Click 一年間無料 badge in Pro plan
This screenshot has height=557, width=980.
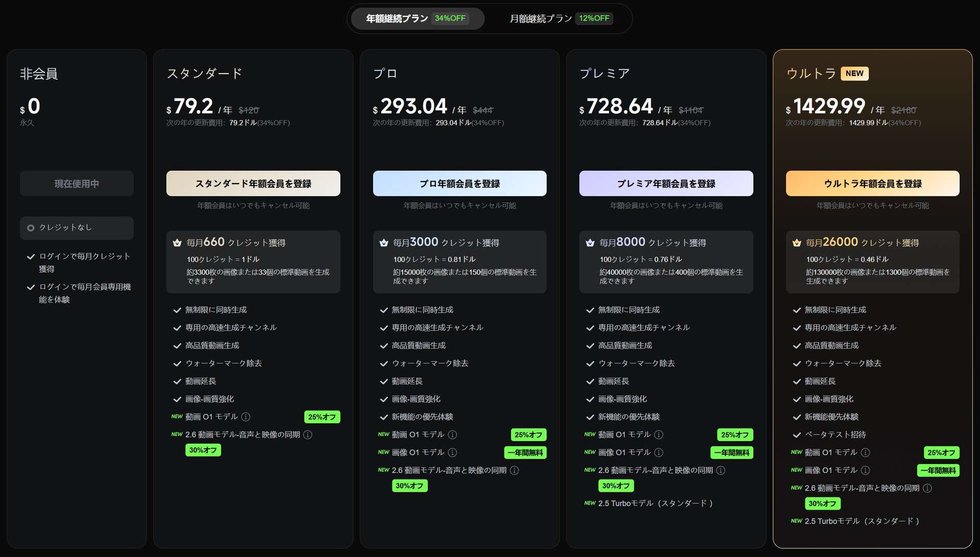tap(525, 453)
